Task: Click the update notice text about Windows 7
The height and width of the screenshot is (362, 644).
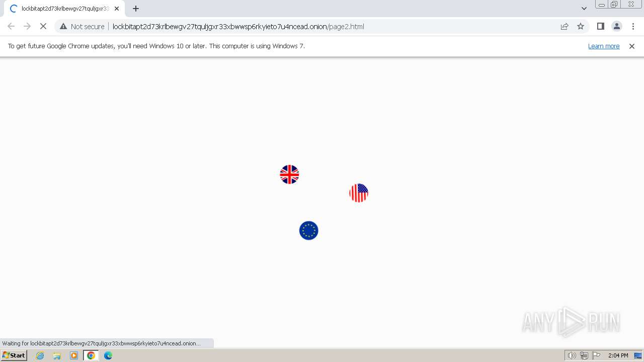Action: click(x=156, y=46)
